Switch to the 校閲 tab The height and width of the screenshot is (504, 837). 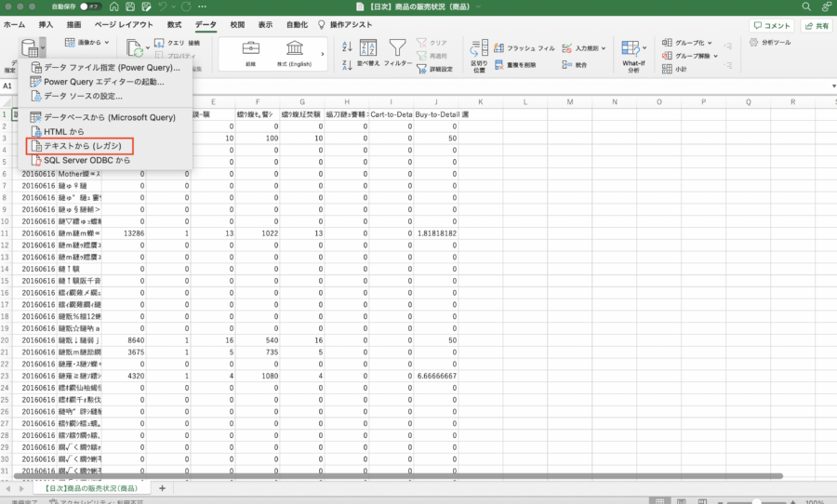click(237, 24)
